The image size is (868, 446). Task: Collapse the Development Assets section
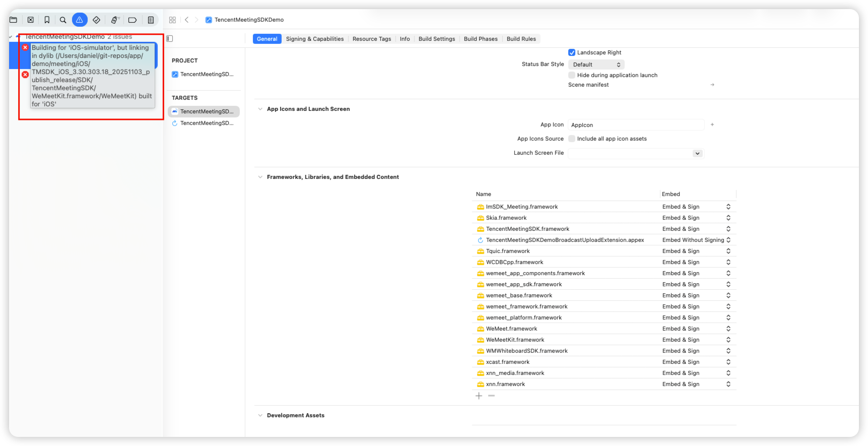(260, 415)
